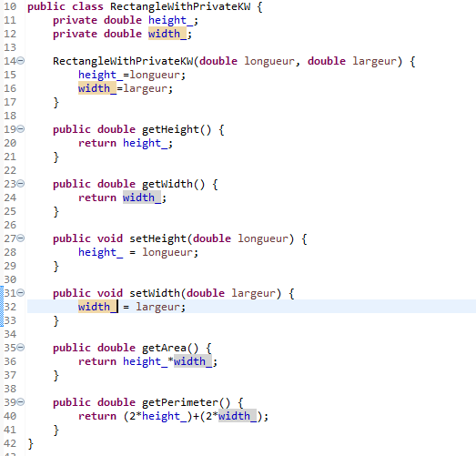The width and height of the screenshot is (476, 456).
Task: Click height_ in the assignment on line 15
Action: pyautogui.click(x=100, y=75)
